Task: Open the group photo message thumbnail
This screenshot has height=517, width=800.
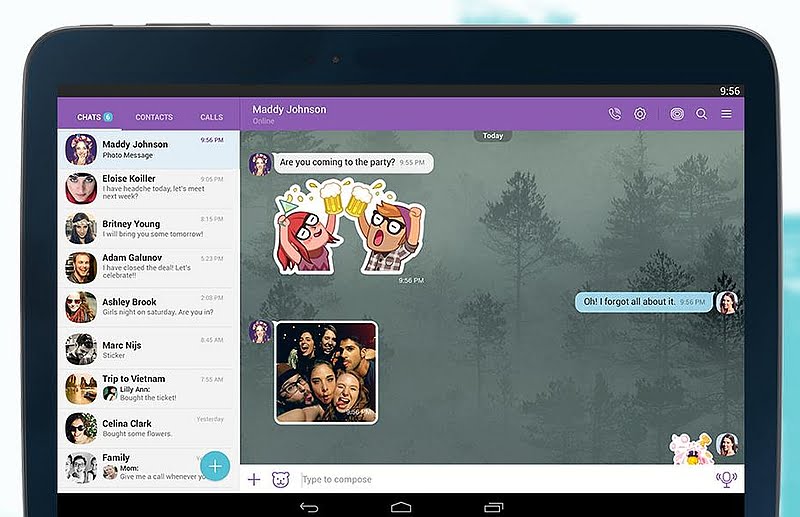Action: (x=326, y=372)
